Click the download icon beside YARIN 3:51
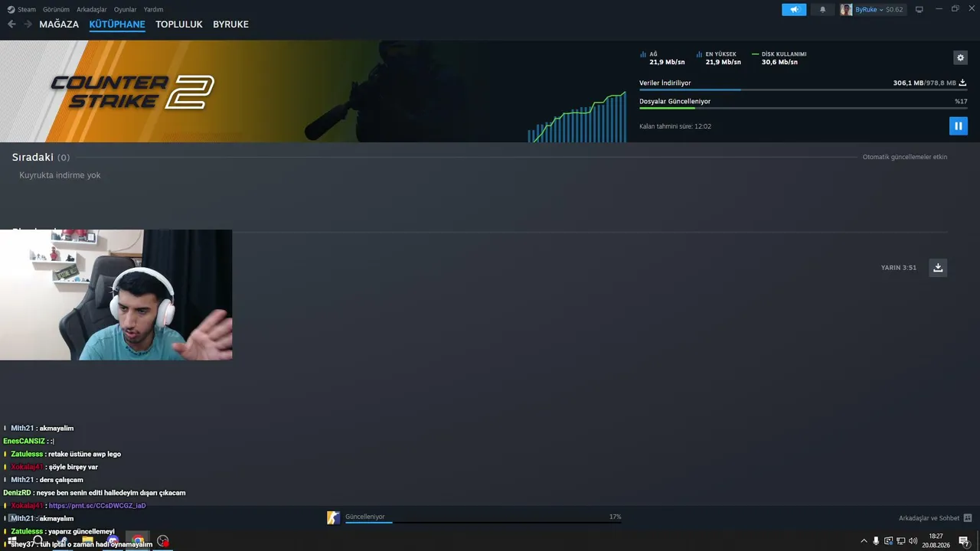 point(938,268)
